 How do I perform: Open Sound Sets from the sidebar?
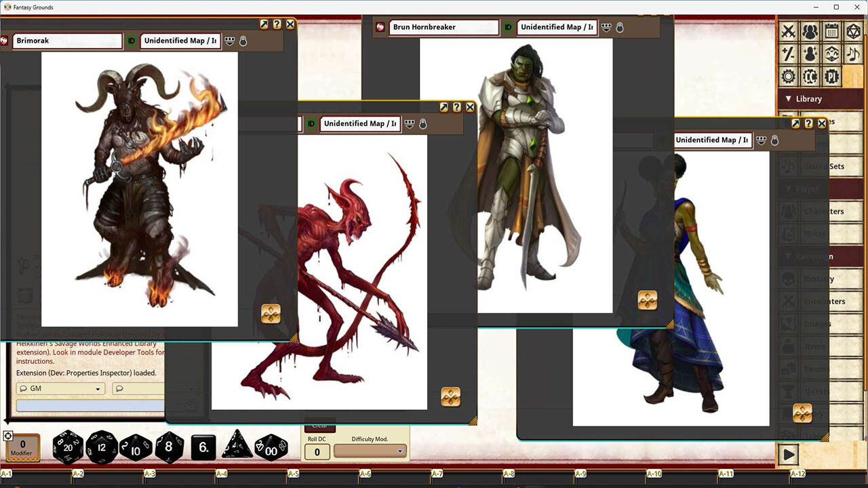[x=821, y=166]
